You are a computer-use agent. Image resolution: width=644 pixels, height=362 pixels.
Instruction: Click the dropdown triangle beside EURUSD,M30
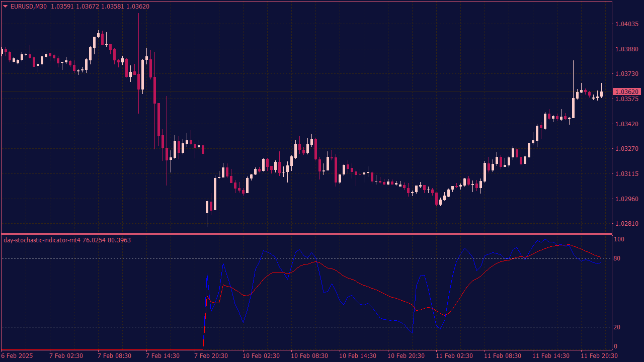(x=6, y=7)
